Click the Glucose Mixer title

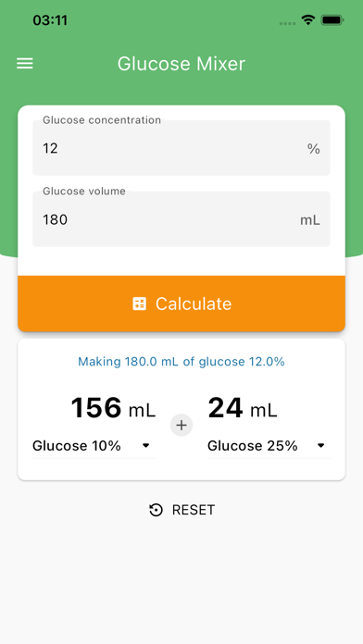181,64
